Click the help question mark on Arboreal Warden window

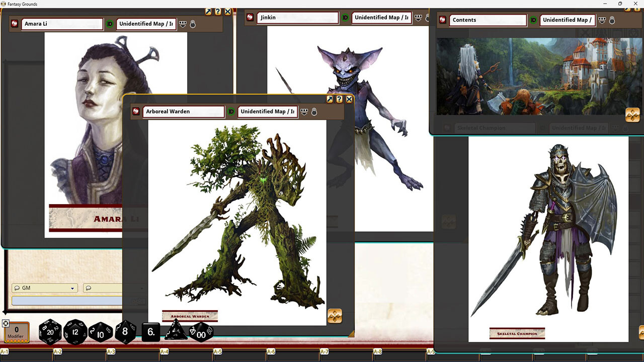point(339,99)
